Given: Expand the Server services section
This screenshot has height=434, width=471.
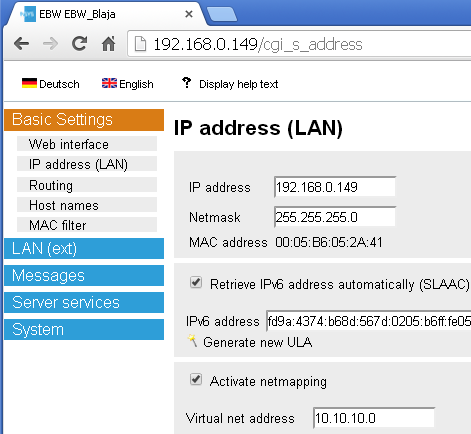Looking at the screenshot, I should pos(84,302).
